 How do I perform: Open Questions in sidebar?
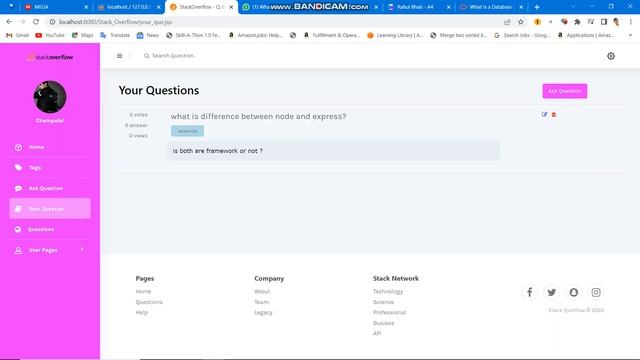click(x=50, y=229)
